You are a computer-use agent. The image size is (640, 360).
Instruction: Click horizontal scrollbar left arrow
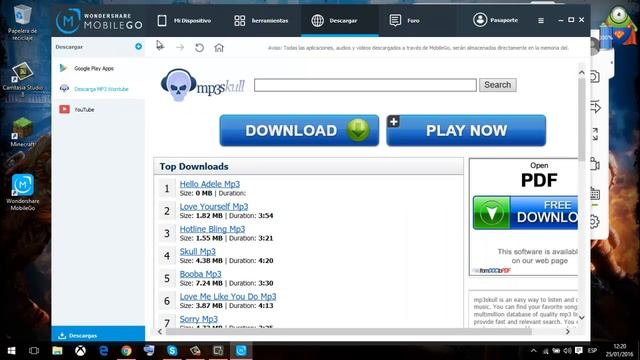click(160, 332)
